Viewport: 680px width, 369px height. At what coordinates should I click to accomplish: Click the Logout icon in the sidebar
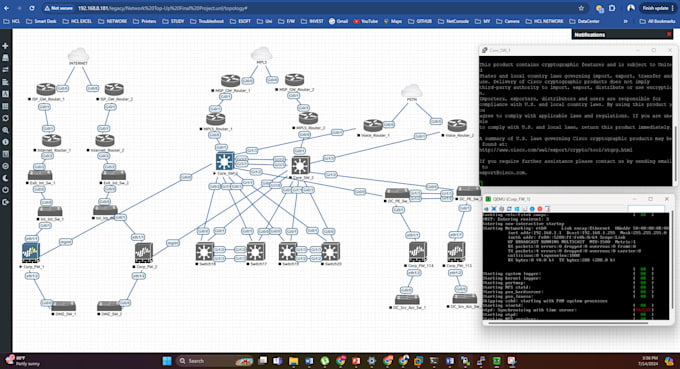point(5,202)
